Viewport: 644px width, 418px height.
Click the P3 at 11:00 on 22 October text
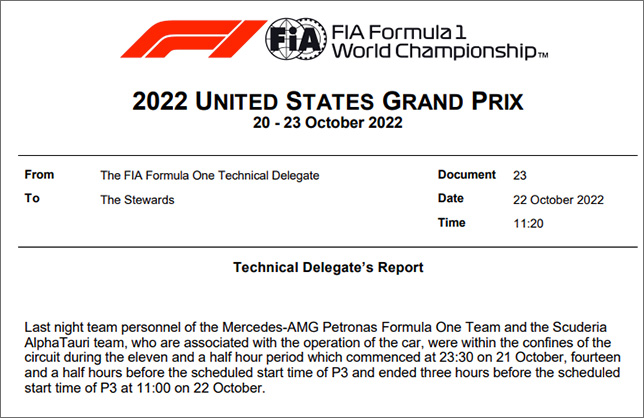181,388
